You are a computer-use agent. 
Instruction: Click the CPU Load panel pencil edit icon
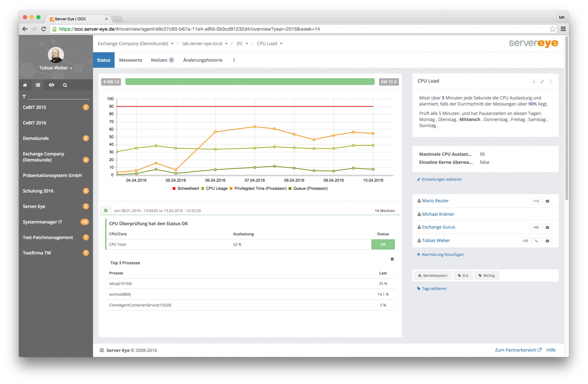pos(542,81)
